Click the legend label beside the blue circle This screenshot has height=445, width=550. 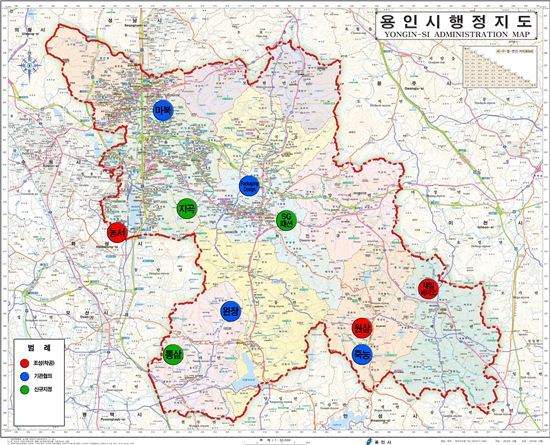point(43,377)
